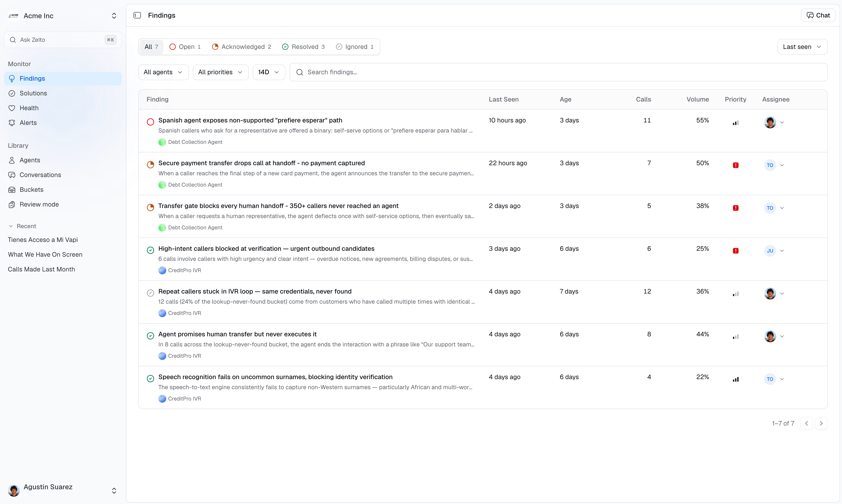
Task: Click CreditPro IVR tag on High-intent callers row
Action: [x=180, y=270]
